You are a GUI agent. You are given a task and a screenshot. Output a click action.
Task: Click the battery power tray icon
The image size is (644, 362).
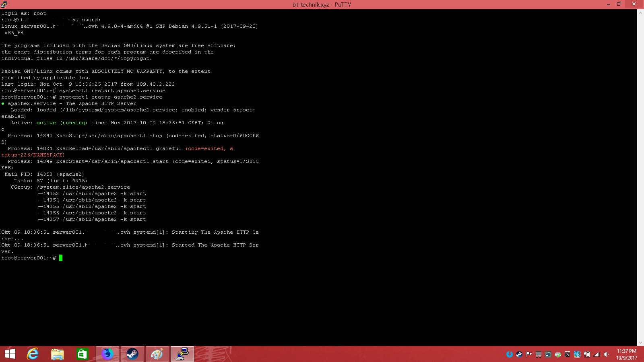[x=587, y=354]
